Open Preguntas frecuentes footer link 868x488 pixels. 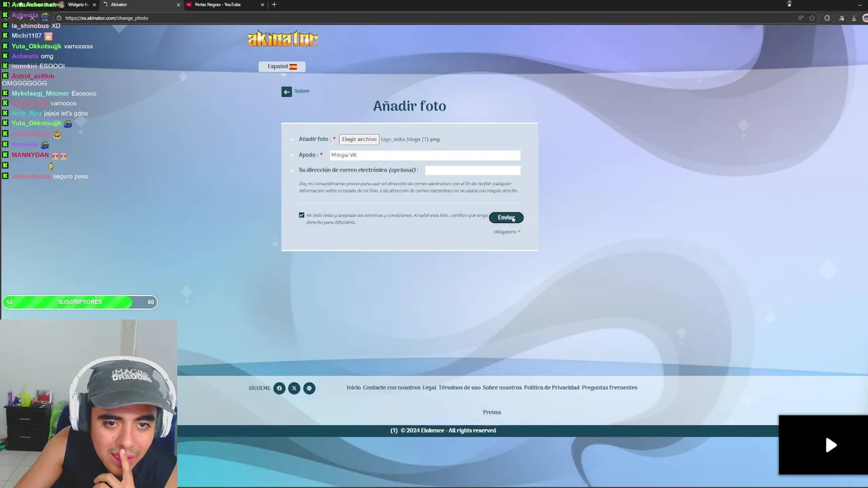(610, 388)
